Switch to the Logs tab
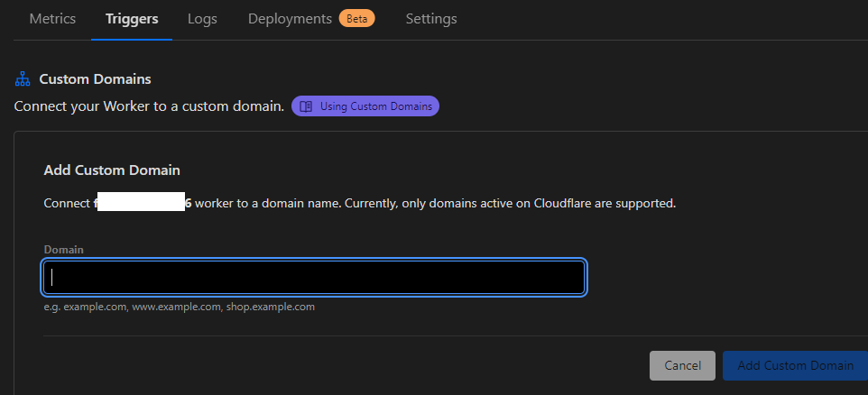The height and width of the screenshot is (395, 868). [x=202, y=18]
